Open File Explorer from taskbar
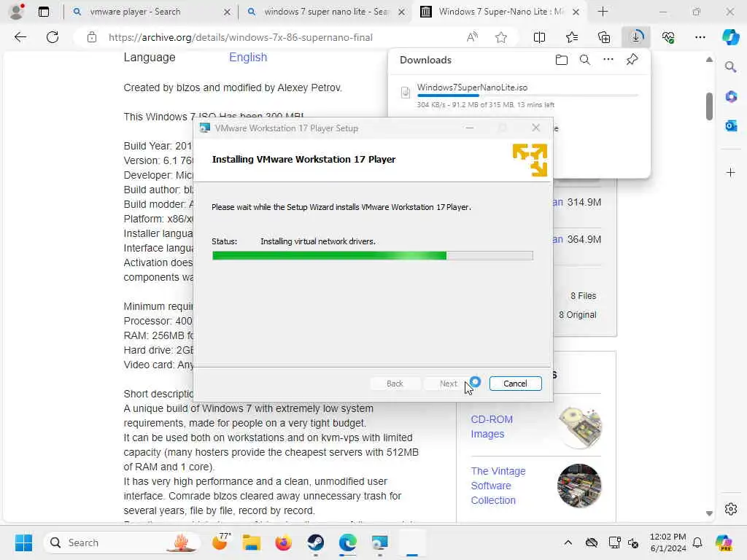The width and height of the screenshot is (747, 560). click(252, 542)
